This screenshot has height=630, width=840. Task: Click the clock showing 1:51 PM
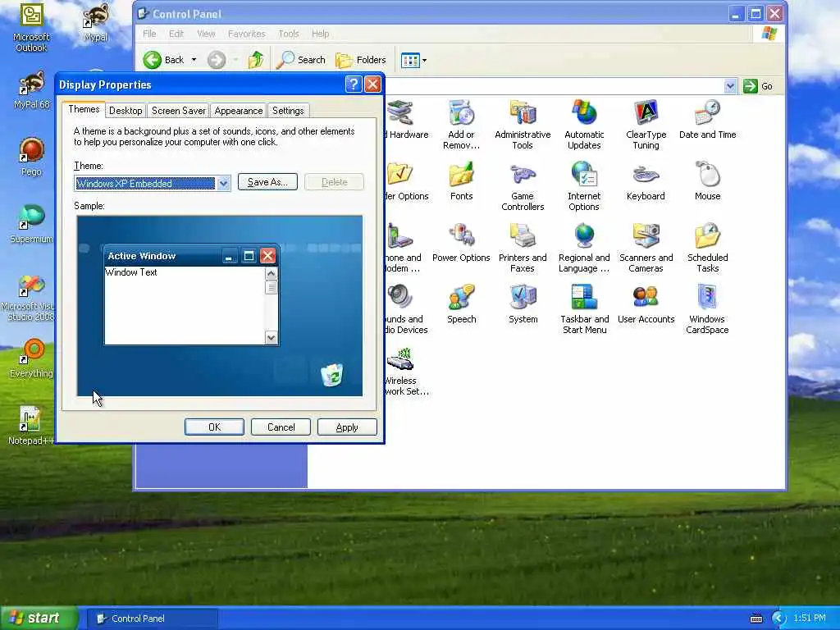[x=810, y=619]
